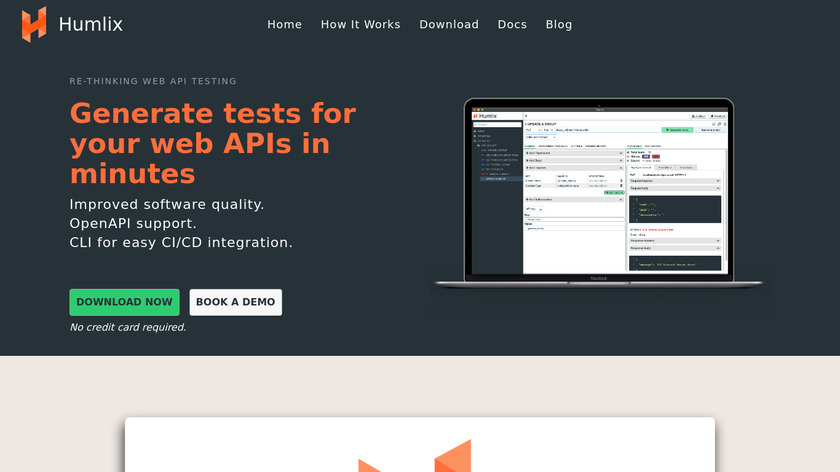Click the orange Humlix logo icon in header
Image resolution: width=840 pixels, height=472 pixels.
[x=34, y=24]
